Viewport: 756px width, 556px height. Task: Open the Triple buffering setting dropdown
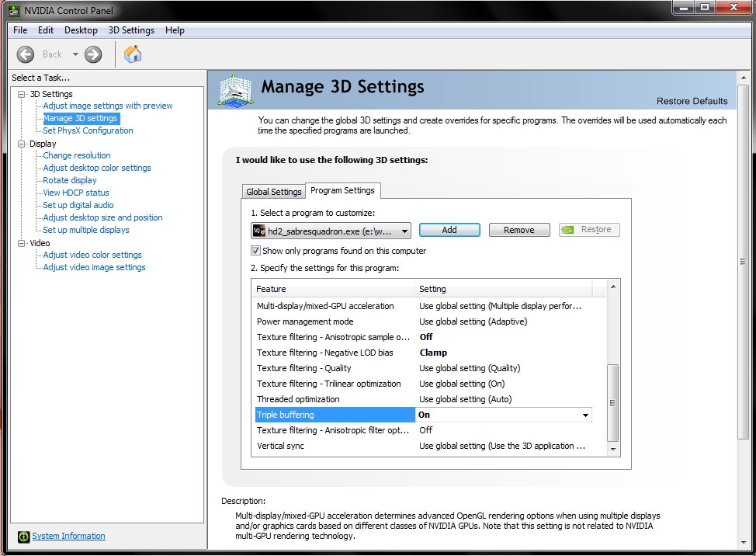tap(585, 415)
